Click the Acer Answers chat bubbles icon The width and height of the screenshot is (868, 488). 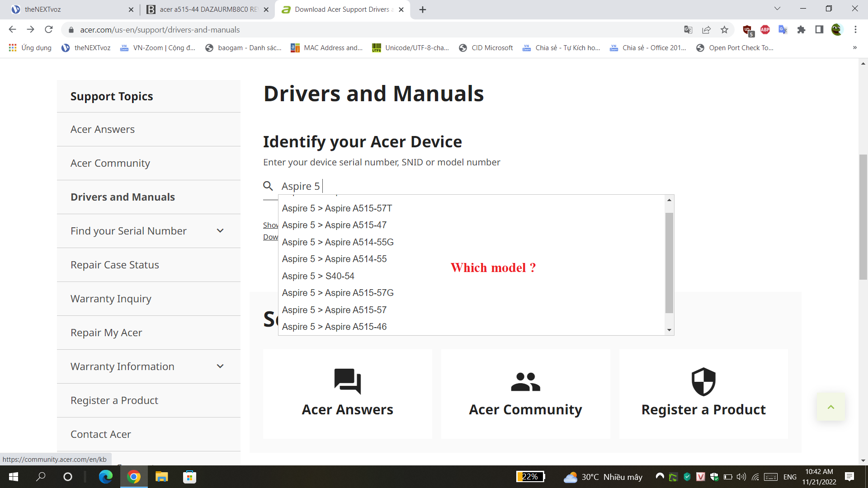[347, 381]
